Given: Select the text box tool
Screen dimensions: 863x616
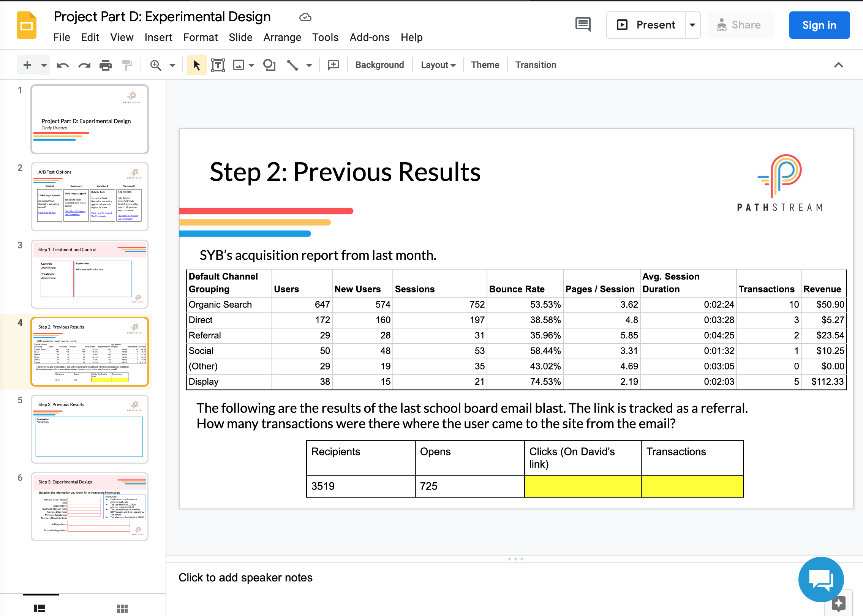Looking at the screenshot, I should (x=218, y=65).
